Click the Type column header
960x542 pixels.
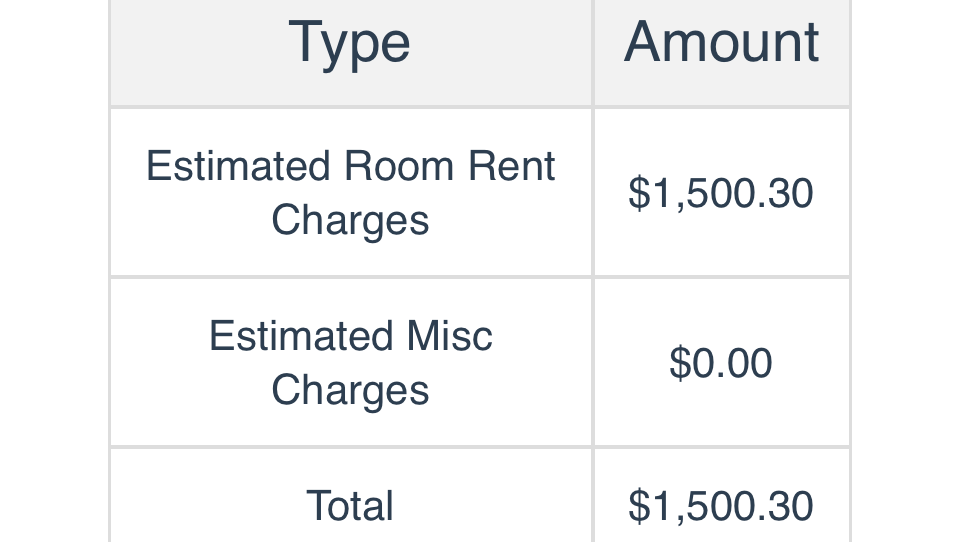coord(350,43)
